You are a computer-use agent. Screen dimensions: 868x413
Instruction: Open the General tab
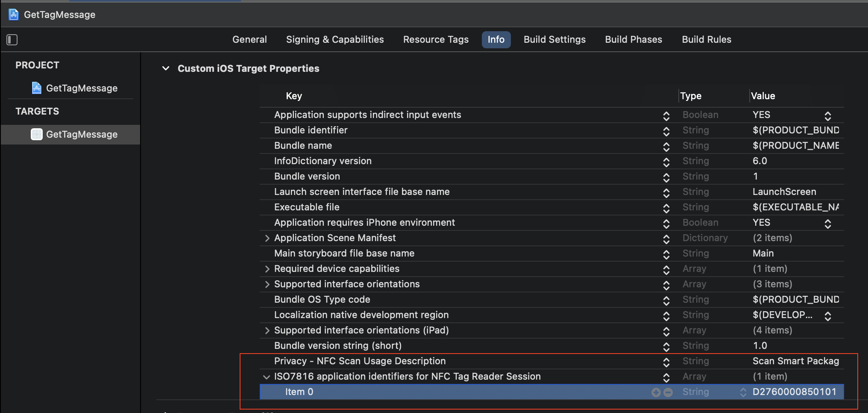(x=249, y=39)
